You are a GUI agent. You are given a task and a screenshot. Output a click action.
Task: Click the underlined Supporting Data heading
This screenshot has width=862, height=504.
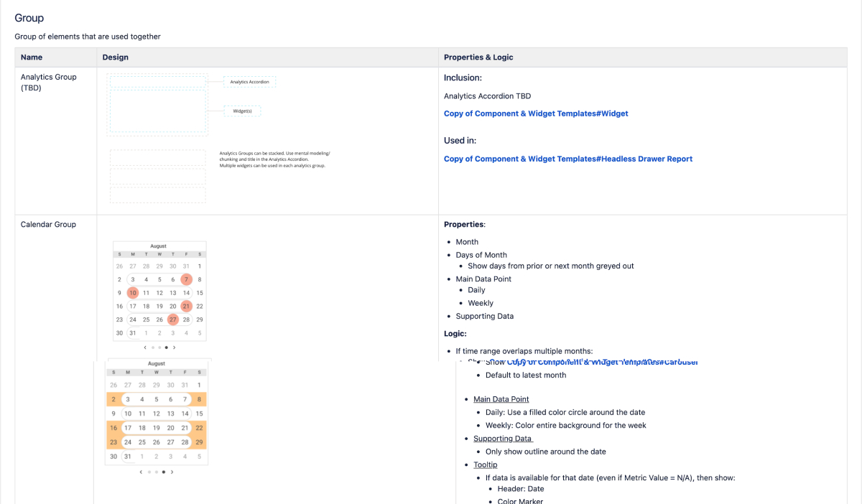pyautogui.click(x=502, y=439)
